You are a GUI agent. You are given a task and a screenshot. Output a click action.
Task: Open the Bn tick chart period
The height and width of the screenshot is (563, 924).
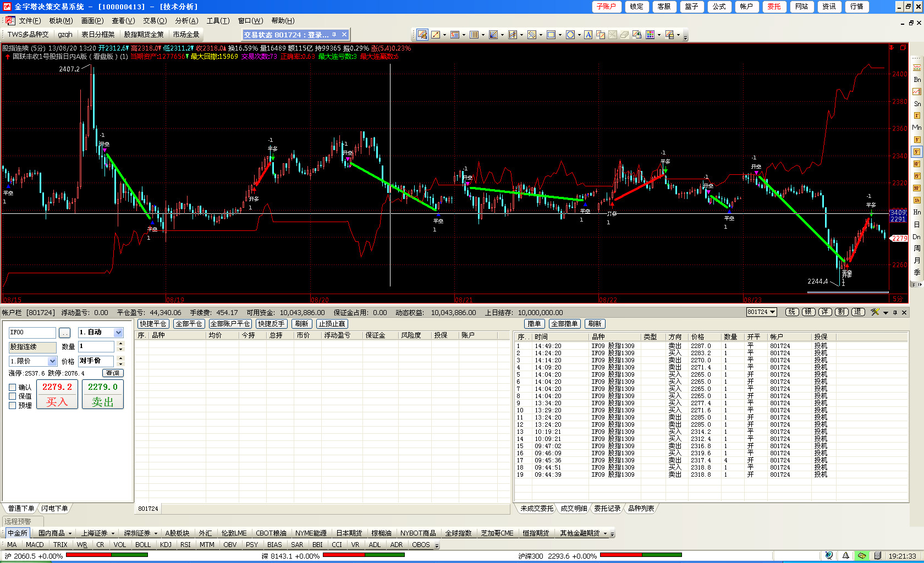[917, 80]
